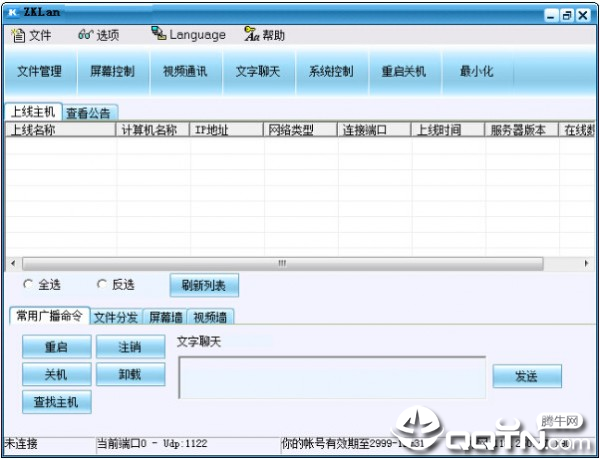The height and width of the screenshot is (459, 600).
Task: Click the network computers icon beside Language
Action: coord(158,33)
